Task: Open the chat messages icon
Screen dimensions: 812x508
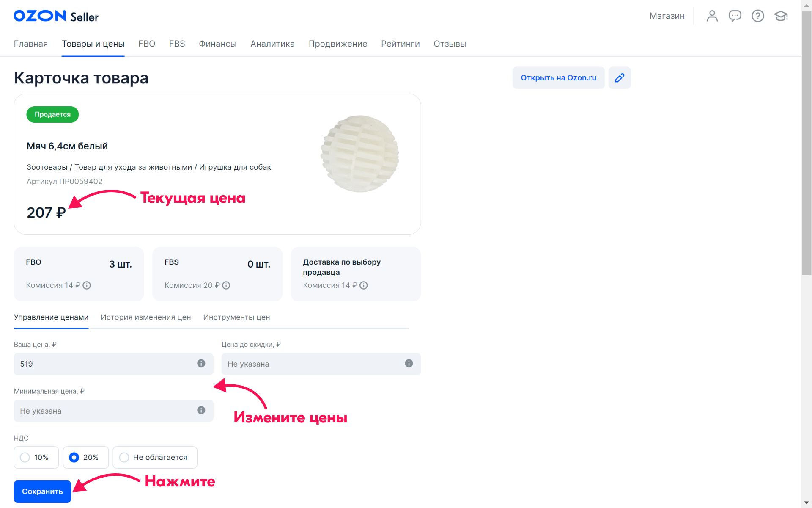Action: point(735,16)
